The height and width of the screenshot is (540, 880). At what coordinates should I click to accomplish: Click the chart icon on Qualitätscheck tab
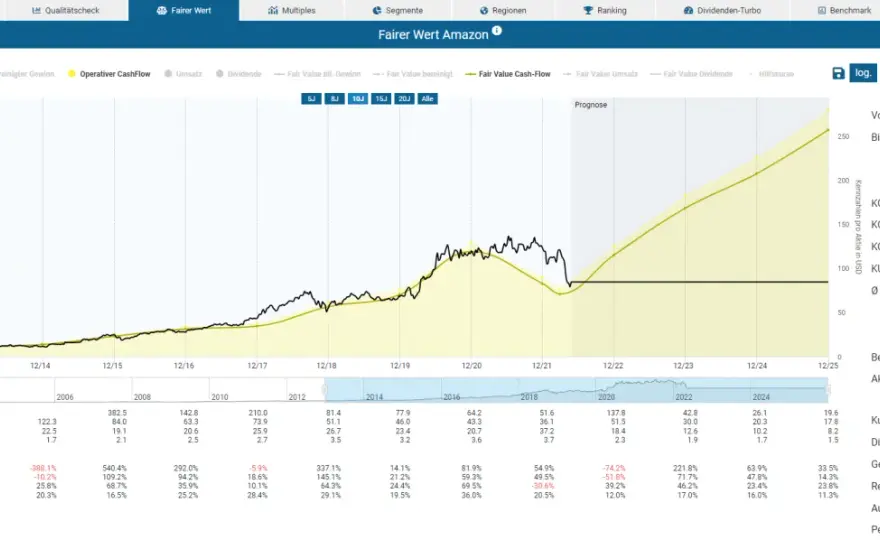36,10
